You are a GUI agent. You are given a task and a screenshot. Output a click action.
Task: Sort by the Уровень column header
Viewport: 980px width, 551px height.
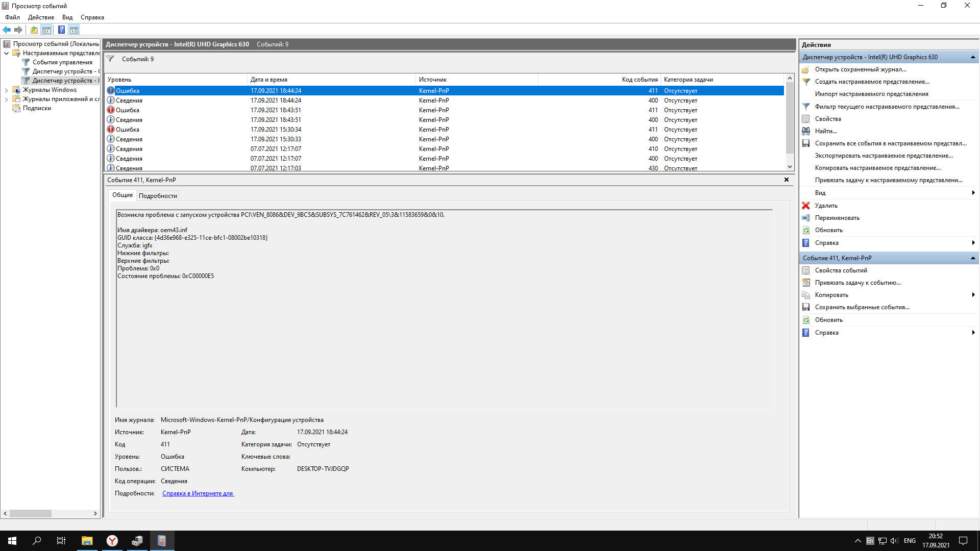[x=176, y=80]
